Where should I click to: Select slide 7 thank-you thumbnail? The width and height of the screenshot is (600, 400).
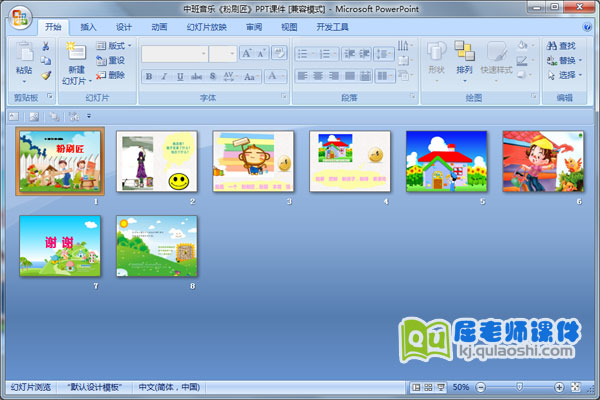coord(60,246)
